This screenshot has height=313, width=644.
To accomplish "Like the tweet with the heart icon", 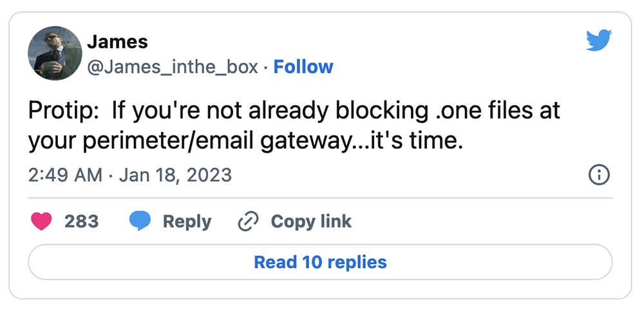I will [x=41, y=222].
